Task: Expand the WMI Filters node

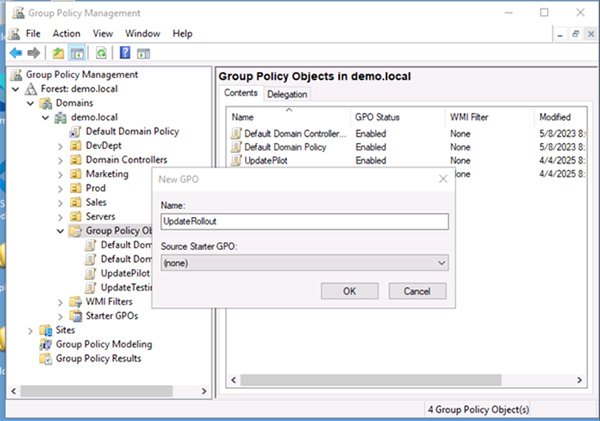Action: pyautogui.click(x=61, y=302)
